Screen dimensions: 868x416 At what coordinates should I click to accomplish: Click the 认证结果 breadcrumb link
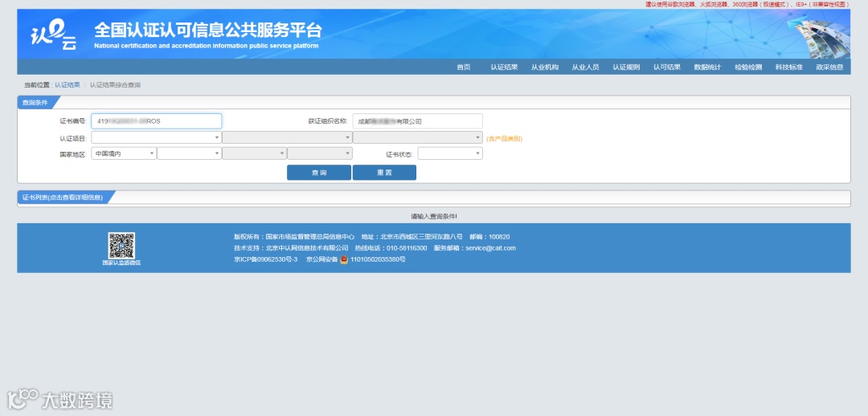[x=67, y=85]
